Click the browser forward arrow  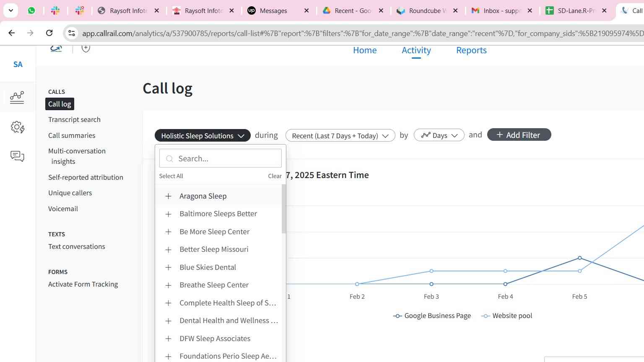pos(30,33)
